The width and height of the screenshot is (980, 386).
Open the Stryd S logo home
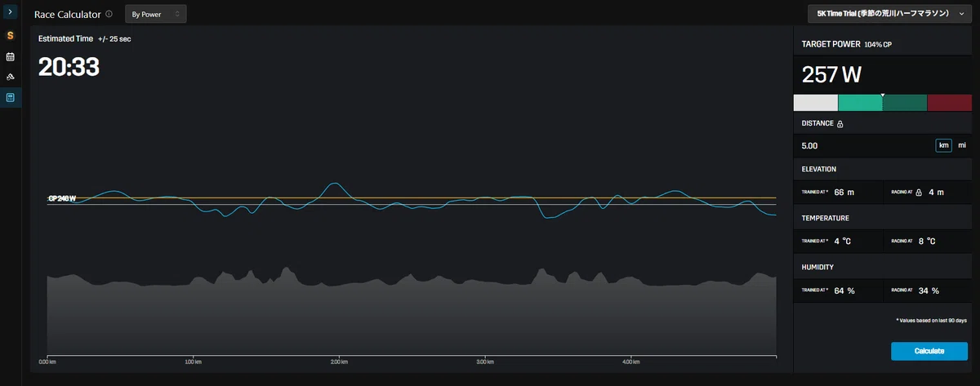(x=11, y=35)
